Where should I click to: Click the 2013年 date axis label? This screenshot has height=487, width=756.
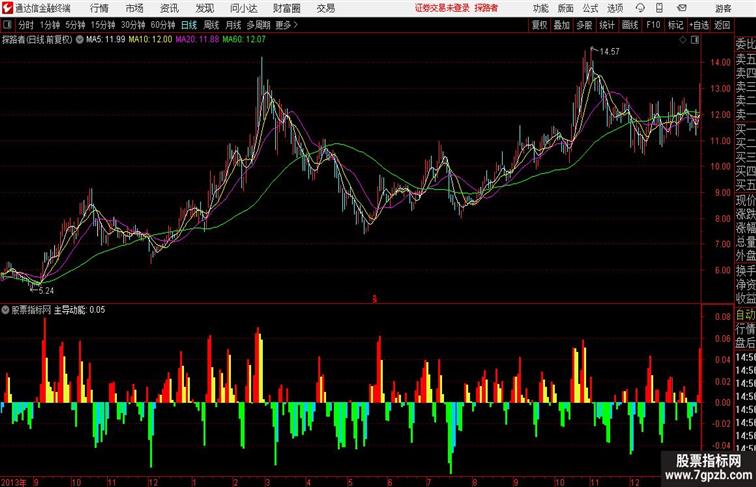pyautogui.click(x=14, y=482)
